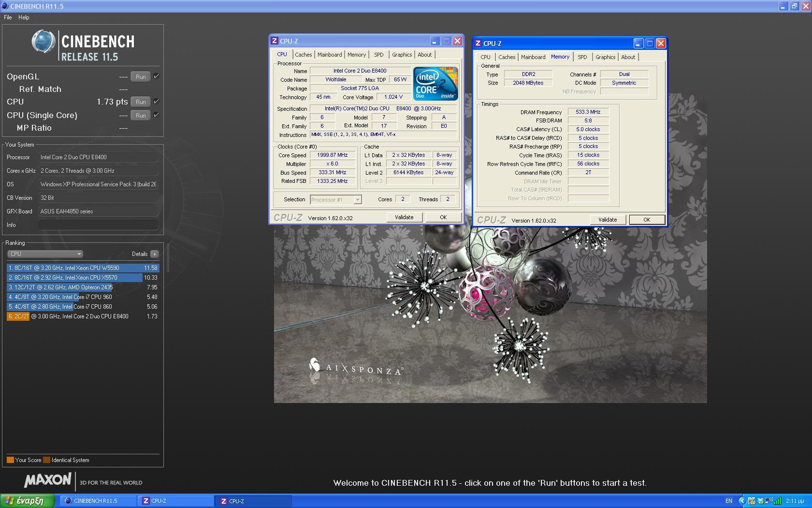Open the File menu in Cinebench
This screenshot has width=812, height=508.
pos(8,17)
